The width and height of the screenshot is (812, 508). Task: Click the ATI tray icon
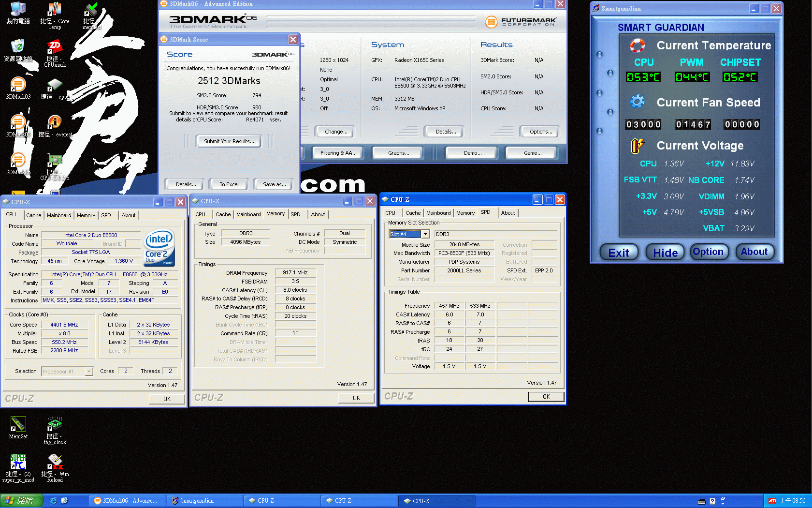[x=772, y=501]
